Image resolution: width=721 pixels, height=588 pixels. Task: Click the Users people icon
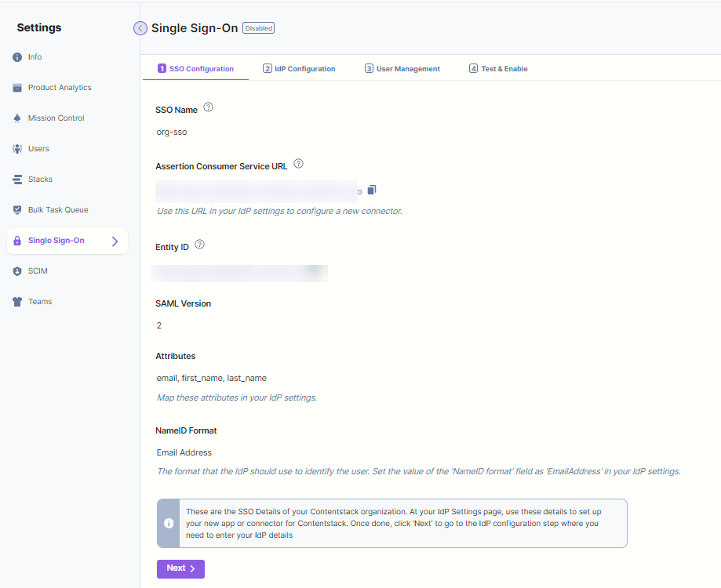(17, 149)
